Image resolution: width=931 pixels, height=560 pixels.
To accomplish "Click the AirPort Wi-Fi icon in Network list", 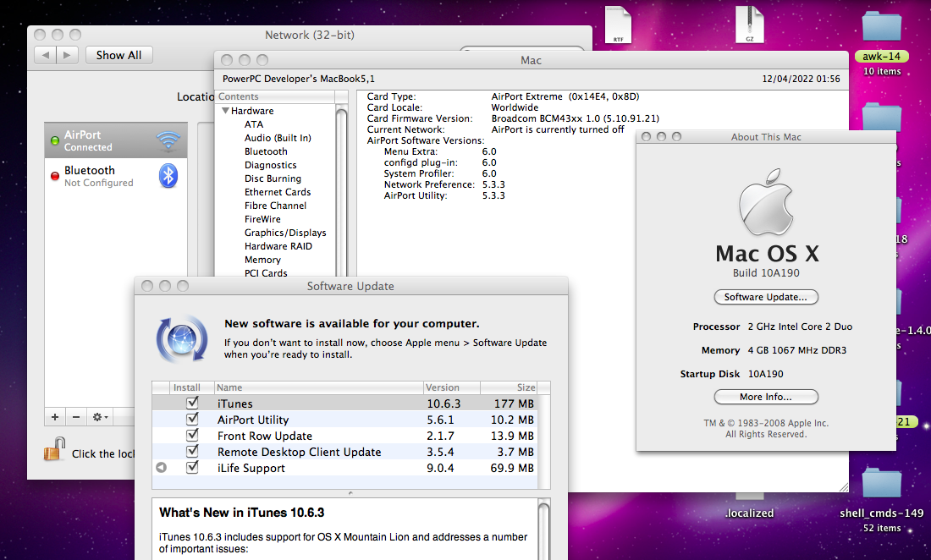I will click(168, 140).
